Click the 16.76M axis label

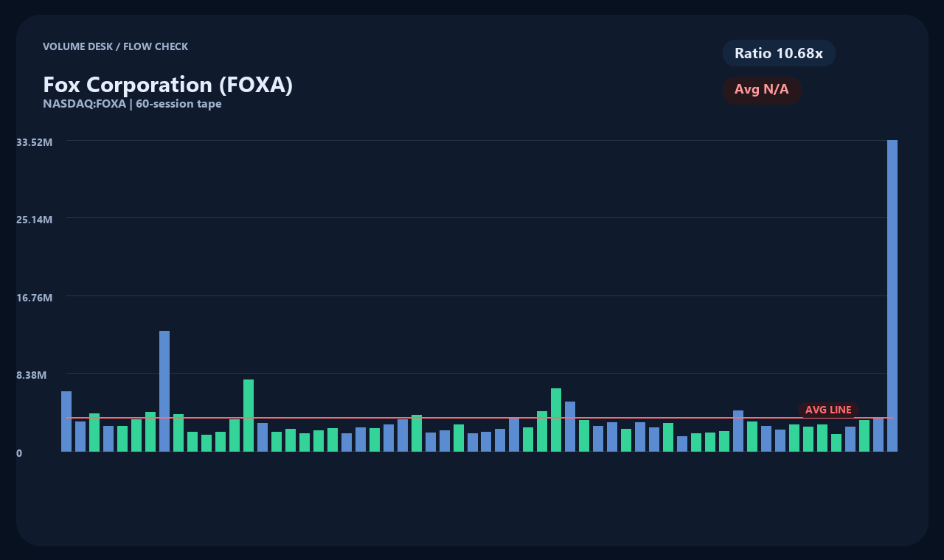click(35, 298)
